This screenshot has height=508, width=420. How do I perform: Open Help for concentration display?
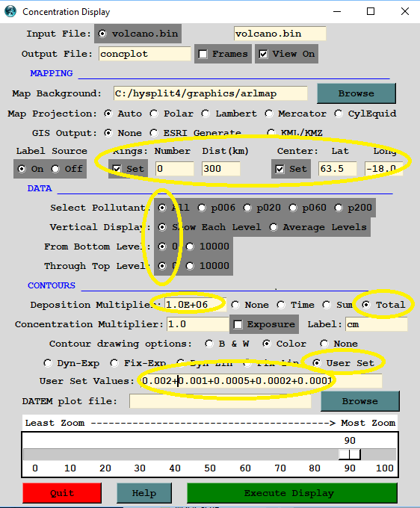pyautogui.click(x=144, y=493)
